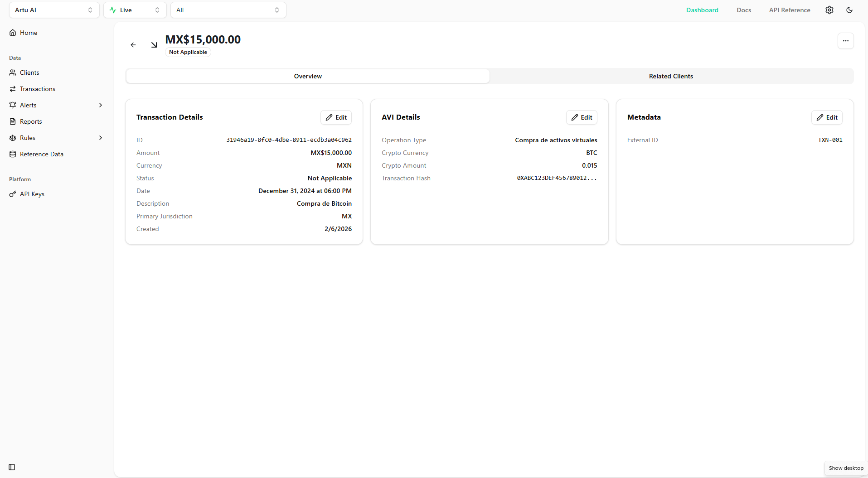Click the Not Applicable status badge
This screenshot has width=868, height=478.
tap(188, 52)
